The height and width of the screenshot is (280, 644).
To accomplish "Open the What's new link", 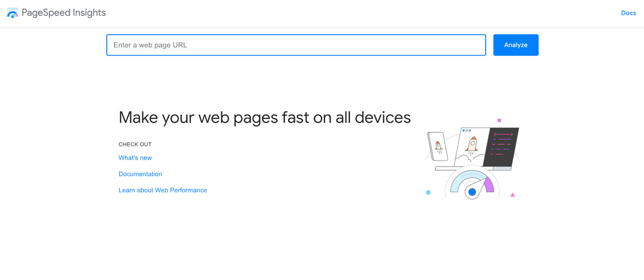I will pos(135,158).
